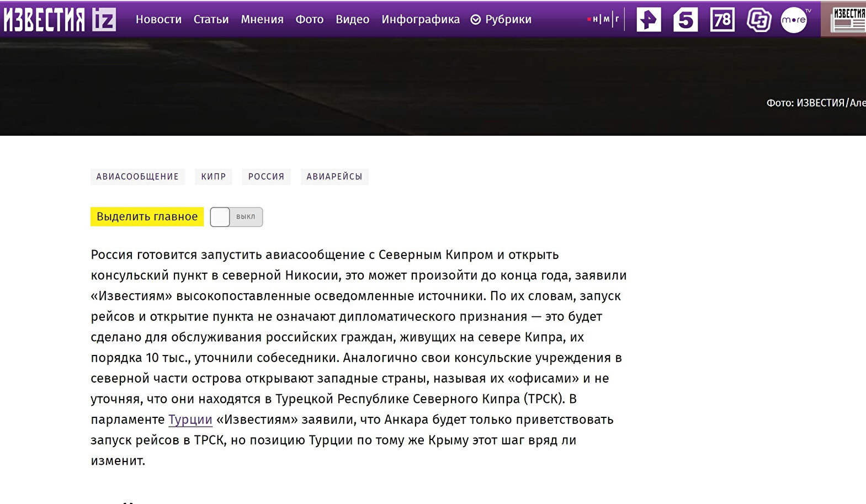The width and height of the screenshot is (866, 504).
Task: Open the Инфографика section
Action: (x=421, y=19)
